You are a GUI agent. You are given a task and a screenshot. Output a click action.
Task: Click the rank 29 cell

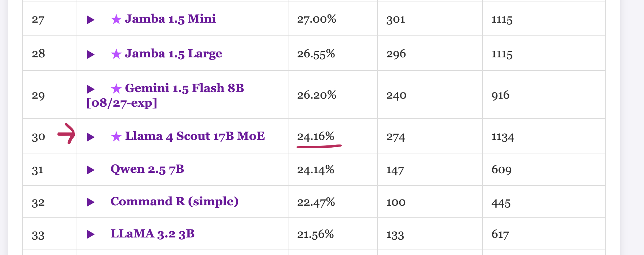[x=38, y=96]
